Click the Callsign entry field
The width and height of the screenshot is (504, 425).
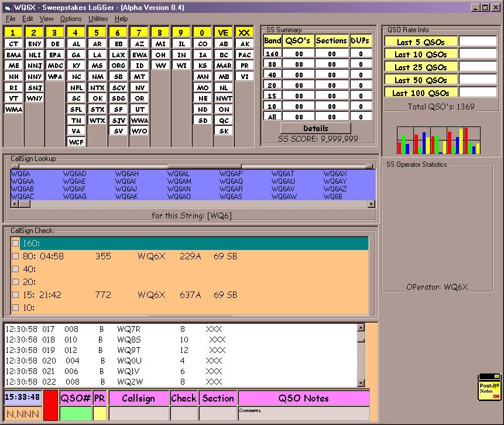(139, 413)
